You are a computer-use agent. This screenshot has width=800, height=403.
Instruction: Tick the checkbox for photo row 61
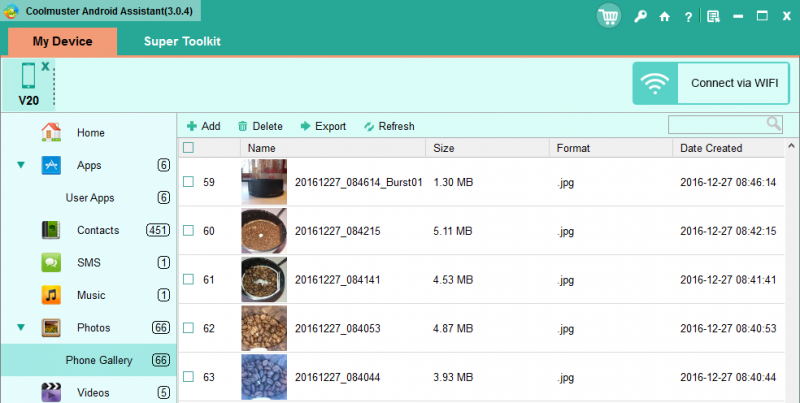[188, 279]
